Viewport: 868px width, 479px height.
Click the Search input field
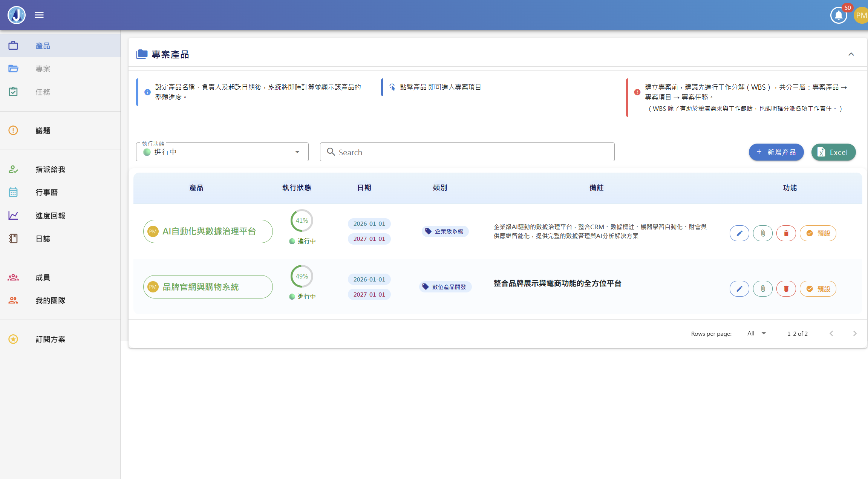(x=467, y=152)
